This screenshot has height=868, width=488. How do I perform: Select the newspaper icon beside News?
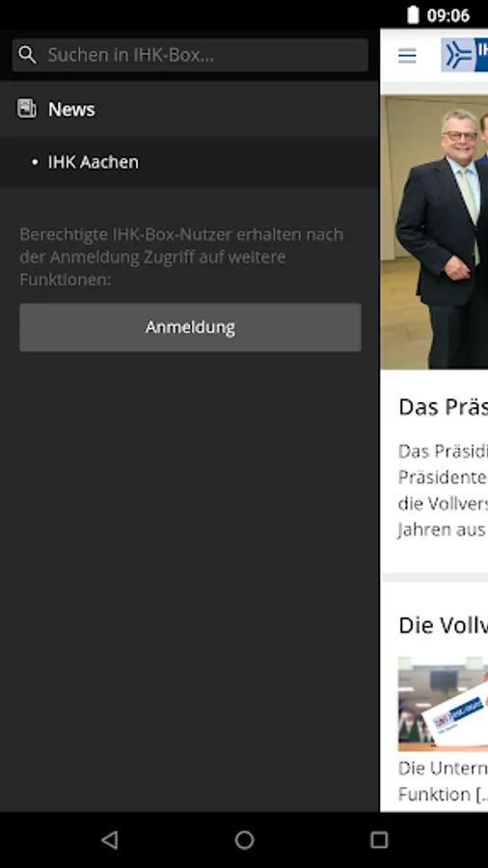coord(27,108)
